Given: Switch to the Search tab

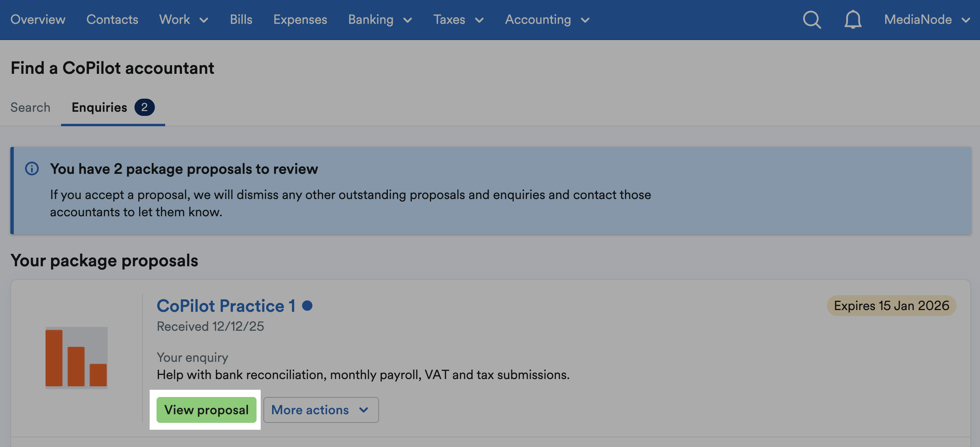Looking at the screenshot, I should point(30,107).
